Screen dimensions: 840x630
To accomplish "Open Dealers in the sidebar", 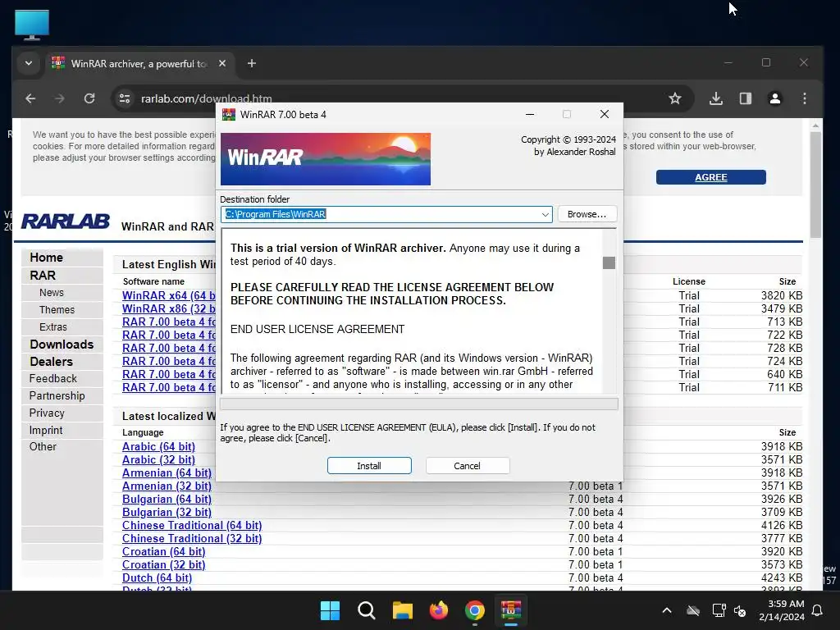I will pos(52,362).
